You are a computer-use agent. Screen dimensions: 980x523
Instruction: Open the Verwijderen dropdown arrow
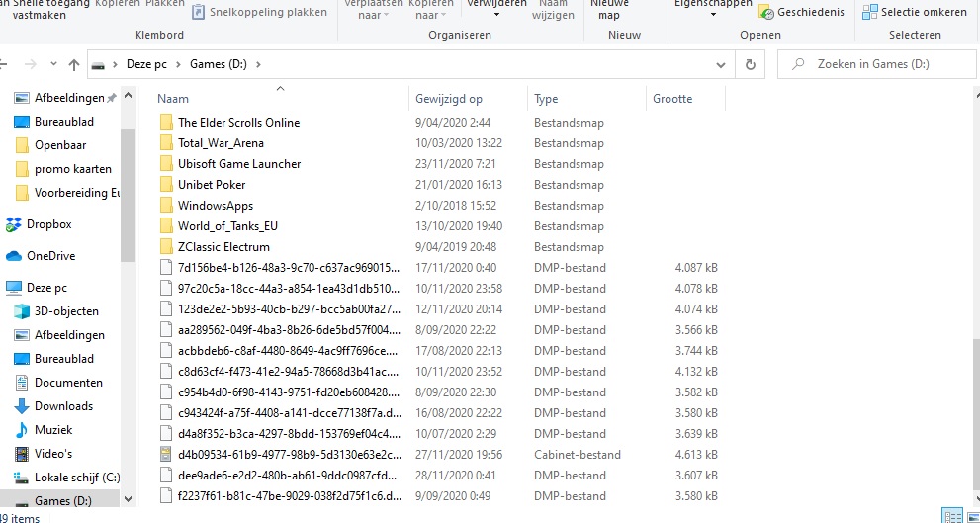(x=496, y=15)
